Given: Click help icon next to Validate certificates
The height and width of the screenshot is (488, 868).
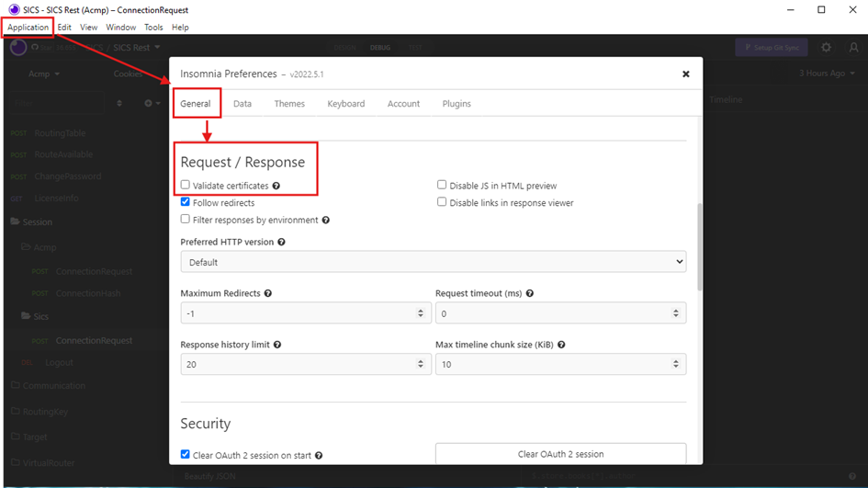Looking at the screenshot, I should click(276, 186).
